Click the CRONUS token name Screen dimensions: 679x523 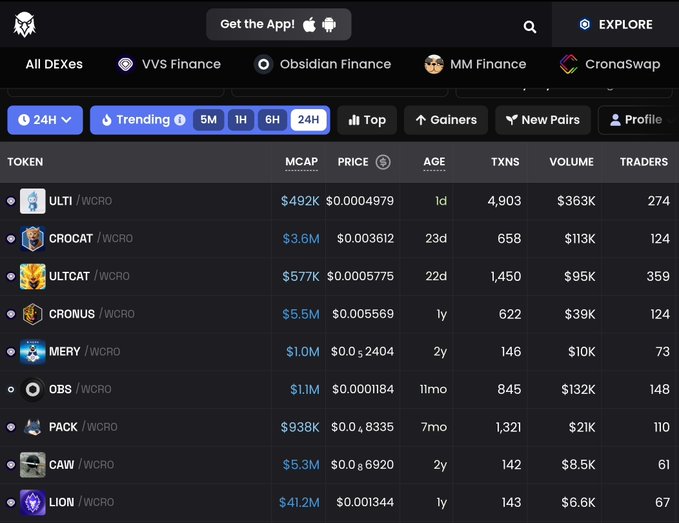pyautogui.click(x=72, y=314)
